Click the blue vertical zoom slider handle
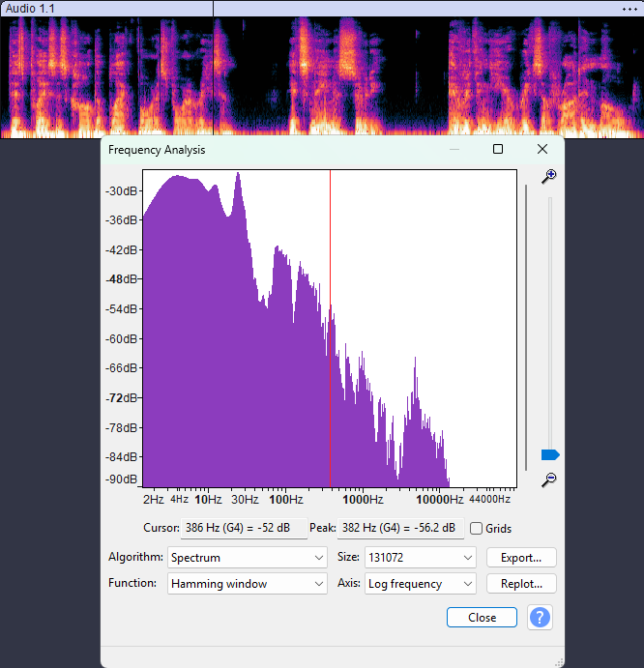Viewport: 644px width, 668px height. (x=550, y=455)
